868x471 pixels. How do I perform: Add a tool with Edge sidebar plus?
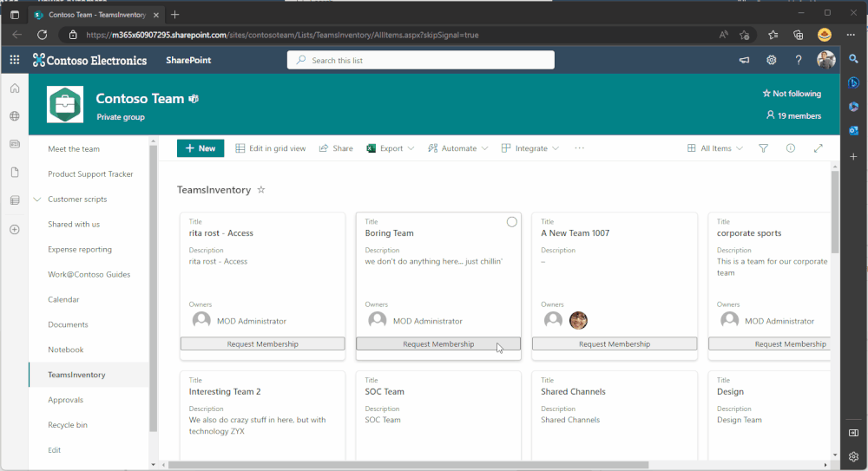click(x=853, y=157)
